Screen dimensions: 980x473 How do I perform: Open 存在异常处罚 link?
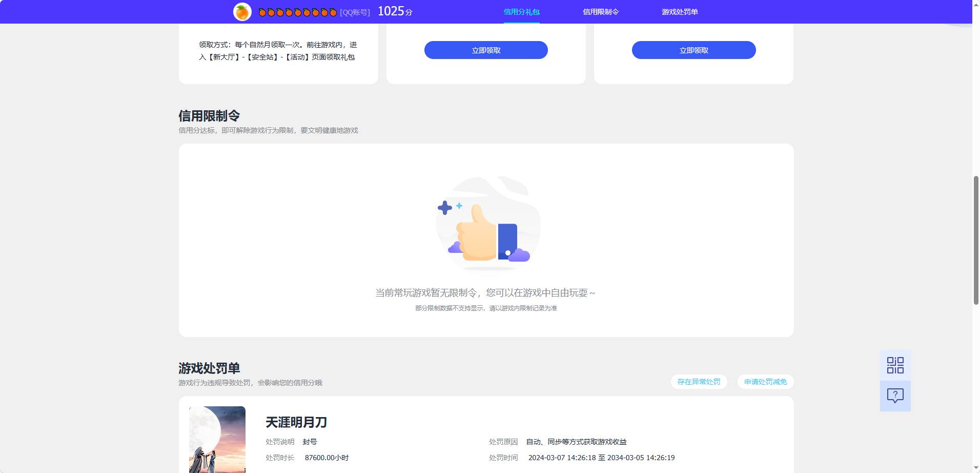699,382
